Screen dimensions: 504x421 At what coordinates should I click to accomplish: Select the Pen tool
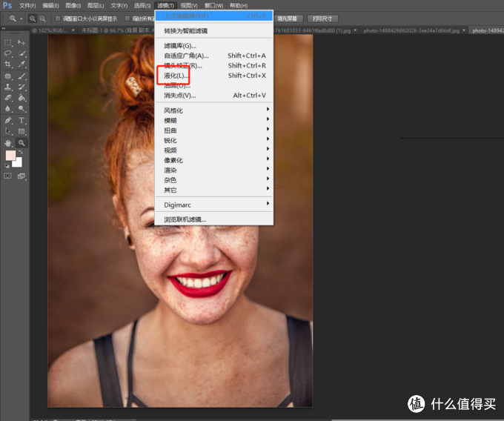point(8,121)
